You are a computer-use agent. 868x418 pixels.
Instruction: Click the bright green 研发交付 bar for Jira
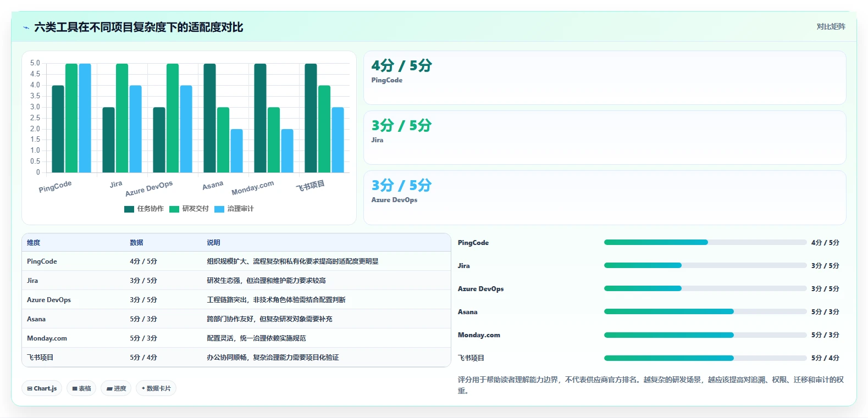click(122, 118)
